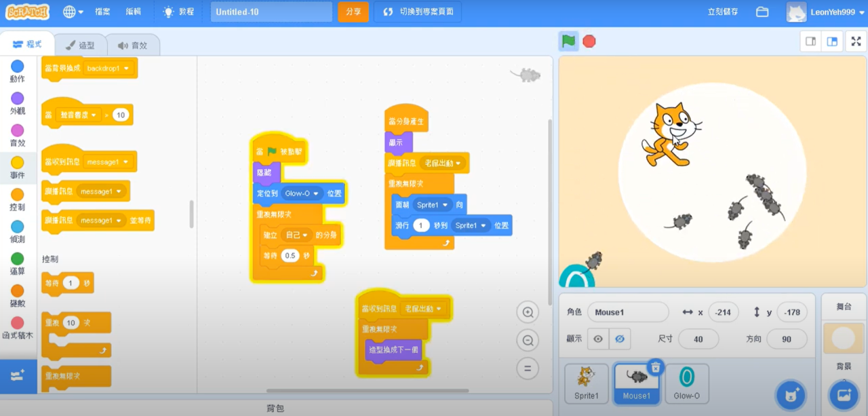Viewport: 868px width, 416px height.
Task: Open message1 dropdown in 當收到訊息 block
Action: (x=107, y=162)
